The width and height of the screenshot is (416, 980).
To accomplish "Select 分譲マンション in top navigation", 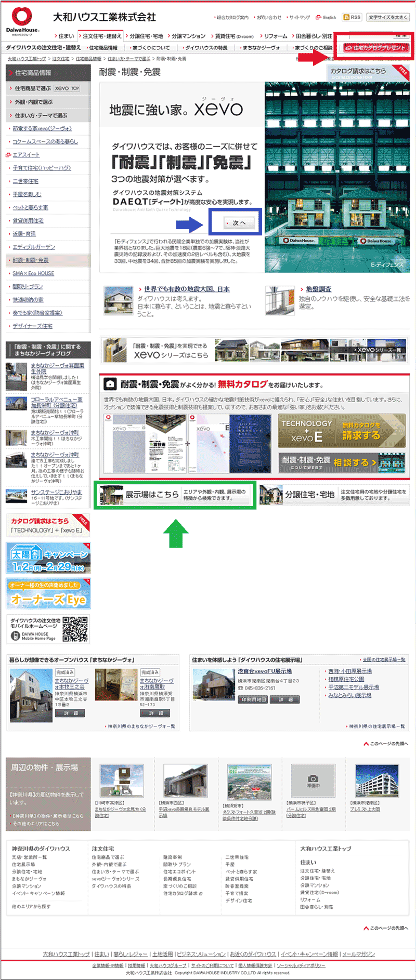I will [x=187, y=36].
